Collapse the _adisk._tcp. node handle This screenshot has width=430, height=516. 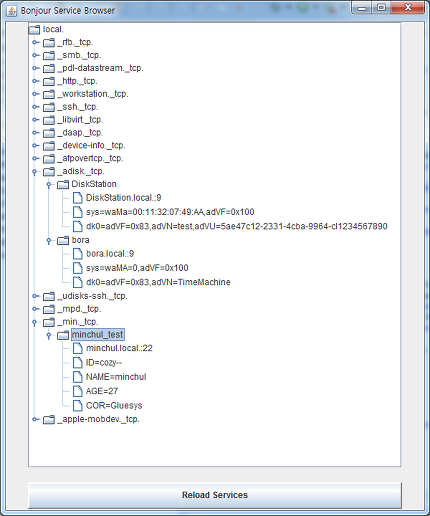tap(34, 172)
